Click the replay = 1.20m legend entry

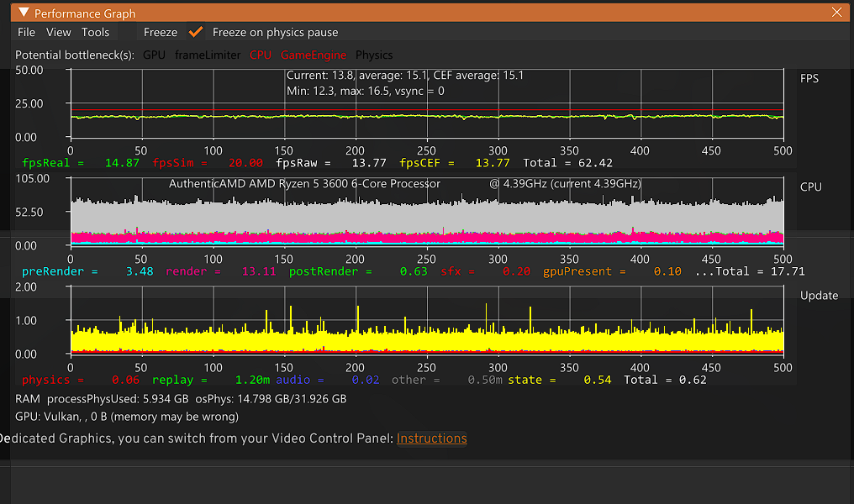pyautogui.click(x=211, y=380)
